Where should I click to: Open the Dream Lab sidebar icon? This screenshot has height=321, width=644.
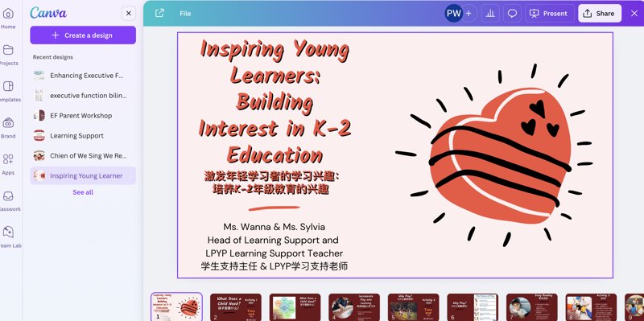pyautogui.click(x=8, y=233)
